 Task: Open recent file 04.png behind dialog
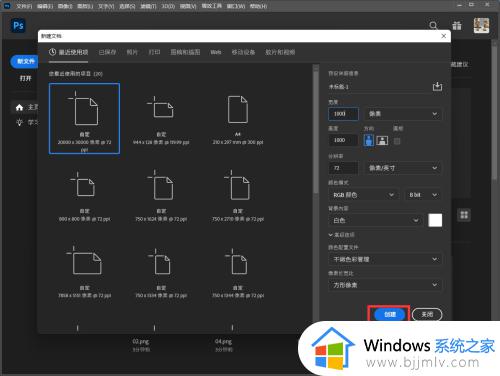click(x=223, y=342)
